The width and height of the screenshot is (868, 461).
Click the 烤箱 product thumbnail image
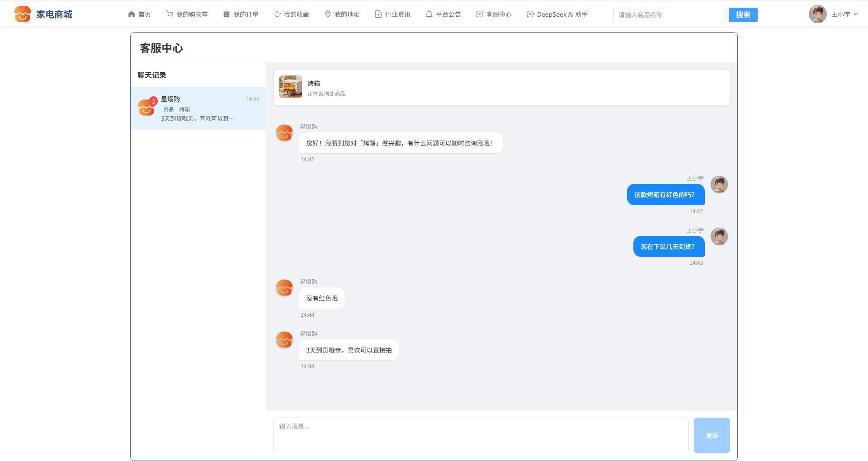click(291, 87)
